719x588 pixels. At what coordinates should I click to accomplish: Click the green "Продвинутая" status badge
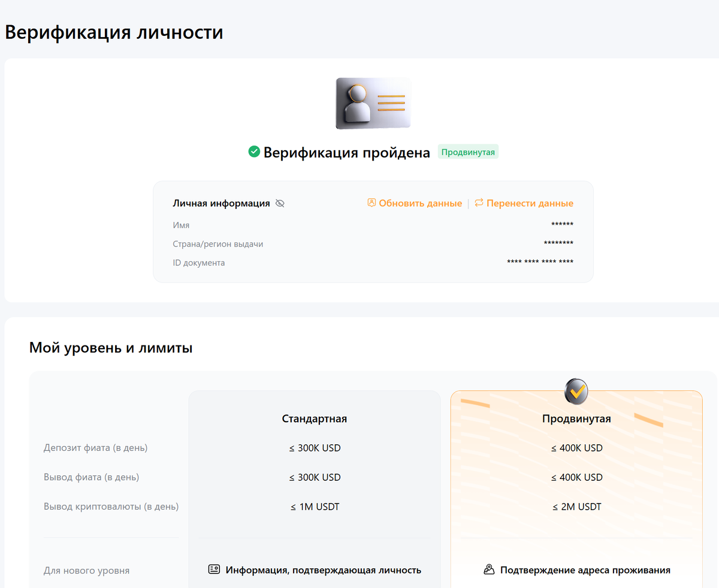tap(468, 151)
